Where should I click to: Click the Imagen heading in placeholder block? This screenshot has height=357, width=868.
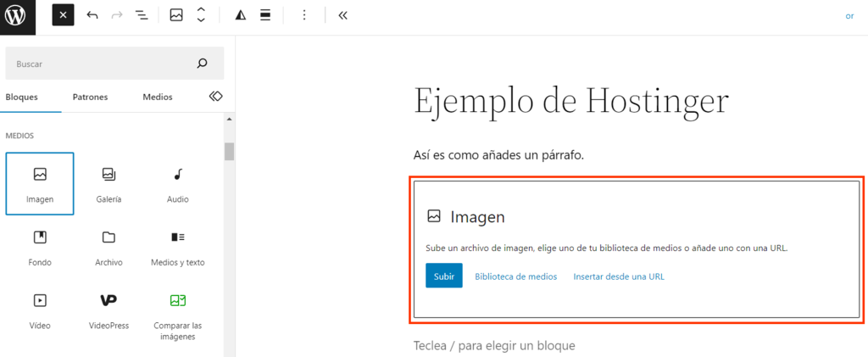click(x=478, y=217)
